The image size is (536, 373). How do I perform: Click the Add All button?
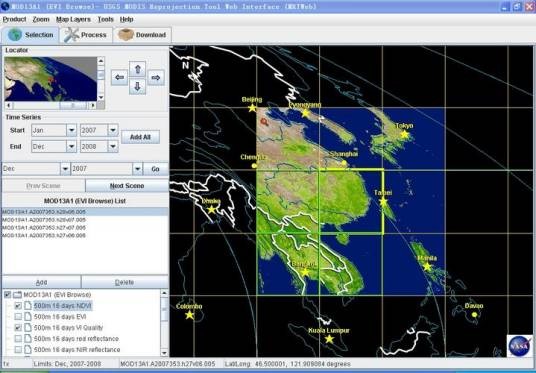(x=140, y=137)
